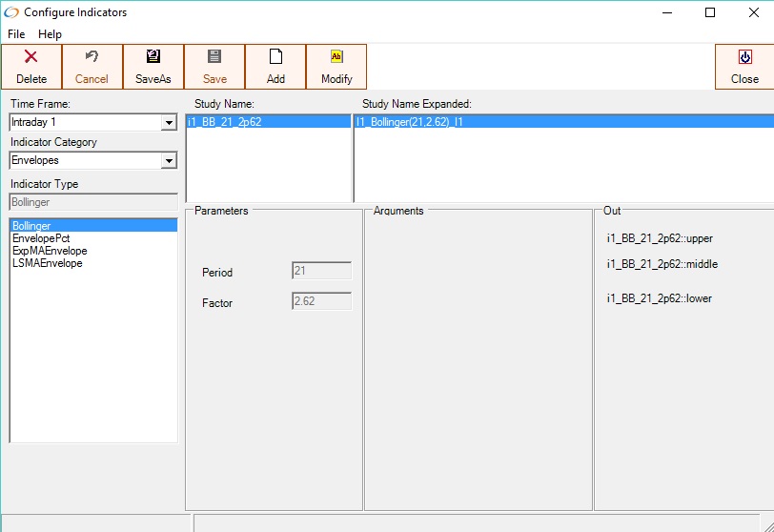Open the File menu

click(16, 34)
